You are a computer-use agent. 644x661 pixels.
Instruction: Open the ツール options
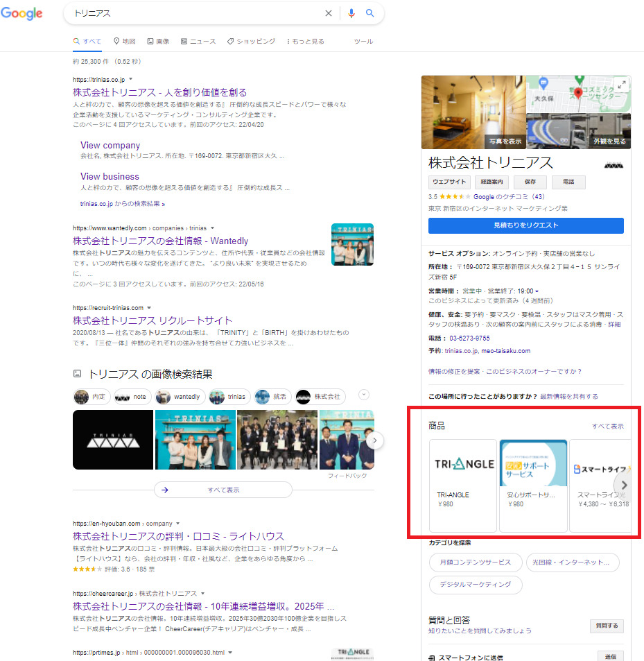point(363,42)
